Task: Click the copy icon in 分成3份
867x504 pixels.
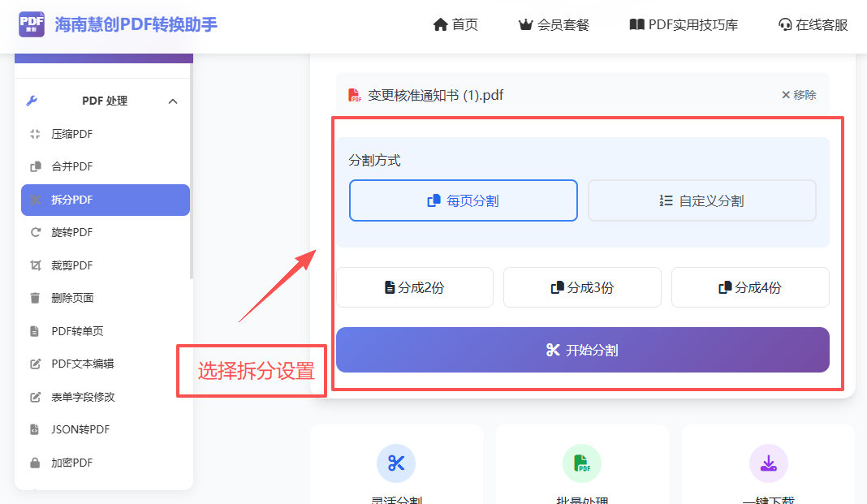Action: [558, 287]
